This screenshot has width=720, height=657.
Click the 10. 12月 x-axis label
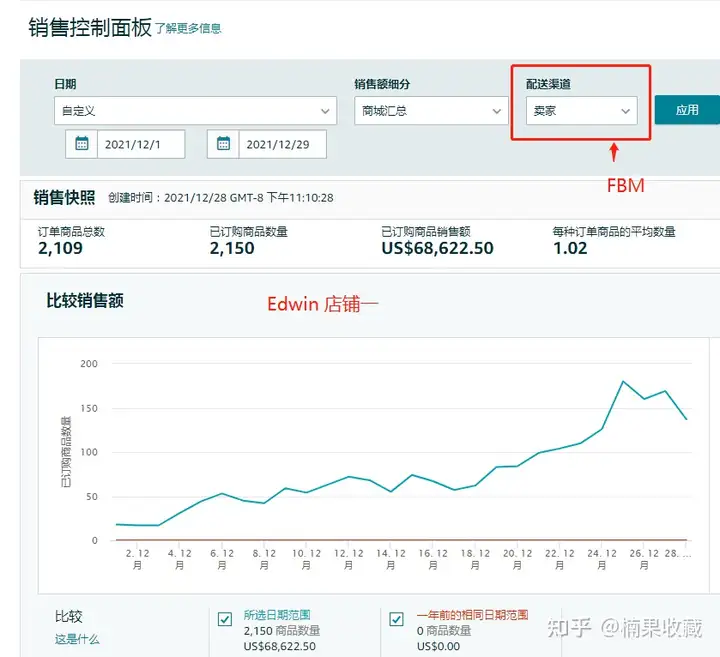click(x=306, y=559)
